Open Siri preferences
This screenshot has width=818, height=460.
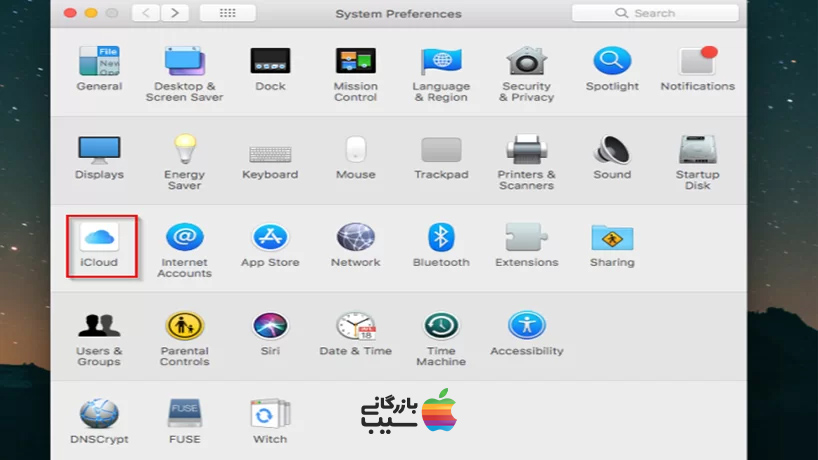point(270,334)
